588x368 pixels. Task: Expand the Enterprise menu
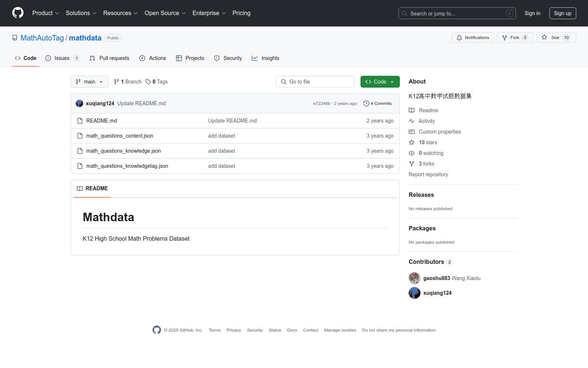(x=209, y=13)
